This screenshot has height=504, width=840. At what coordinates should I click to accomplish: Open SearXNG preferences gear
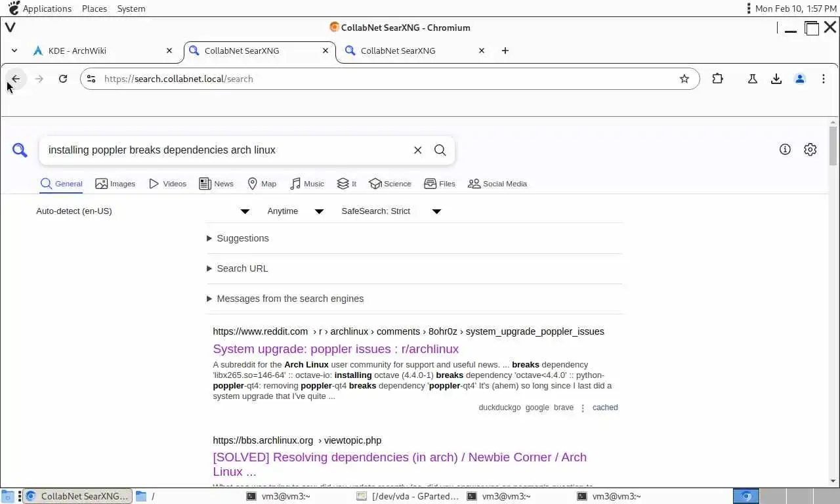click(810, 150)
